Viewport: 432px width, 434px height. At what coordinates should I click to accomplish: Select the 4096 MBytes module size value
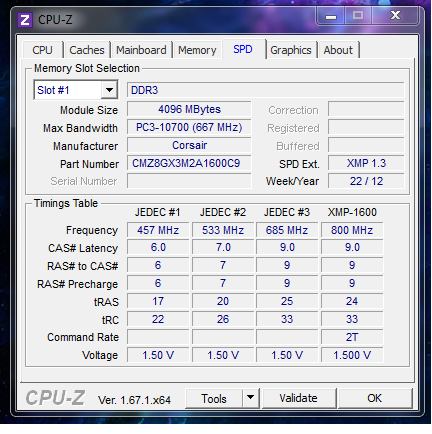[189, 109]
